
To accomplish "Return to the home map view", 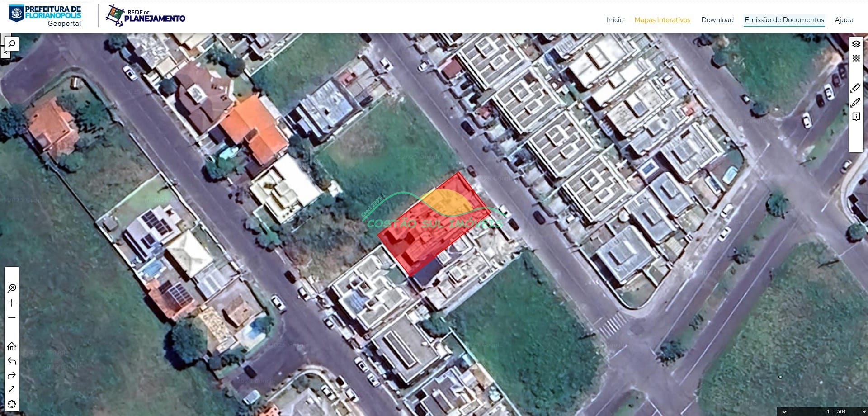I will [12, 346].
